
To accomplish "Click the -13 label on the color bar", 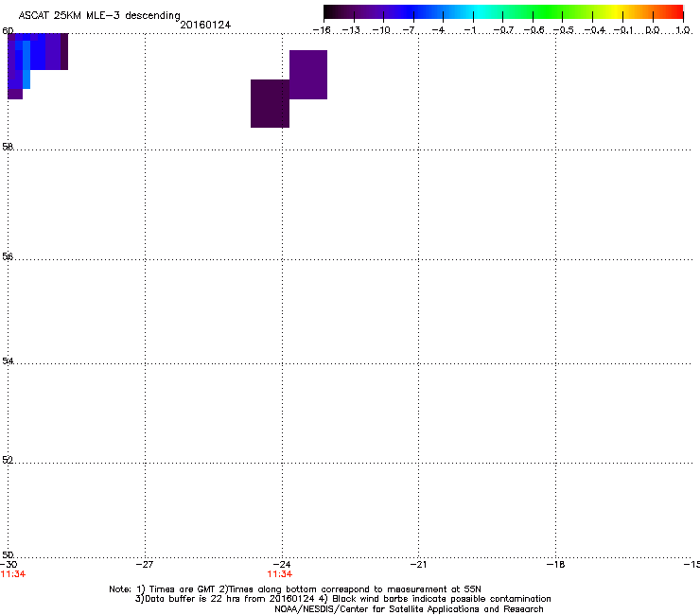I will coord(351,30).
